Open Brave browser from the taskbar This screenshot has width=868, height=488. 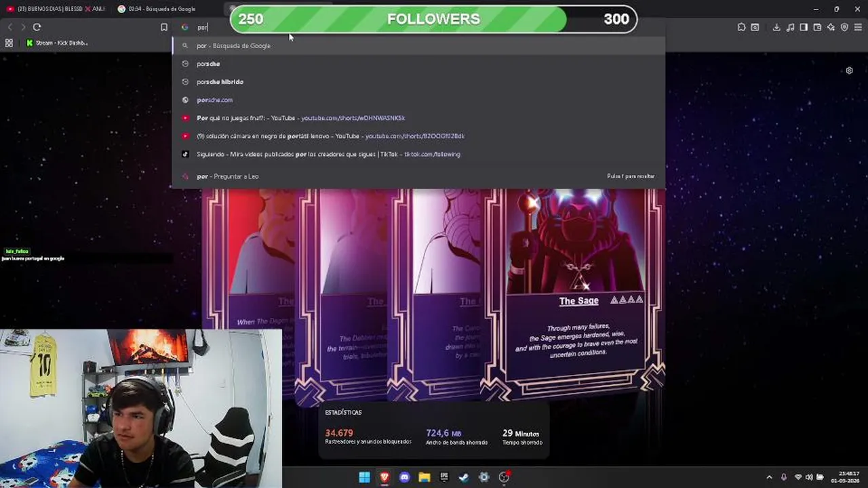pyautogui.click(x=384, y=477)
